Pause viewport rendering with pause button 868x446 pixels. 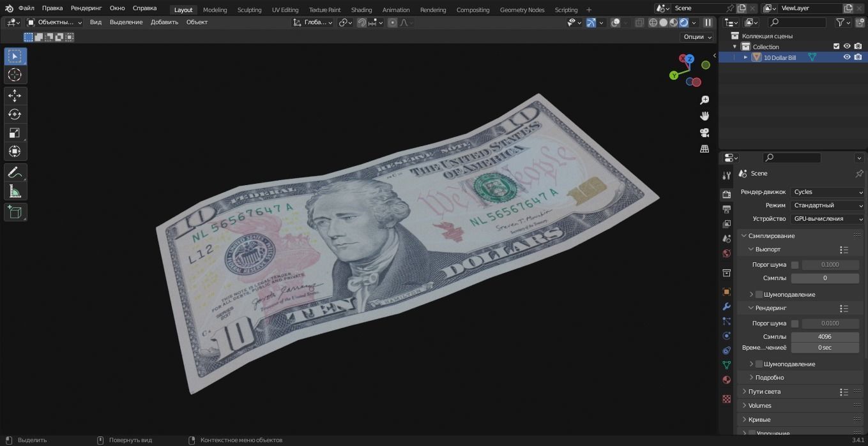tap(708, 22)
